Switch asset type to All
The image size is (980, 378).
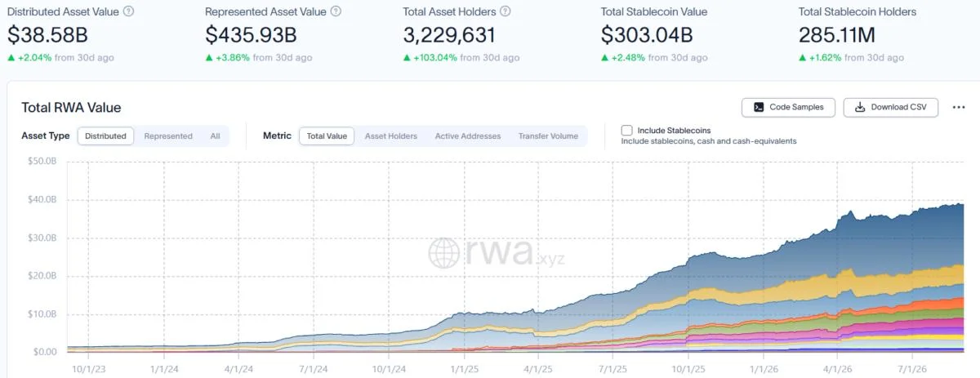[215, 136]
